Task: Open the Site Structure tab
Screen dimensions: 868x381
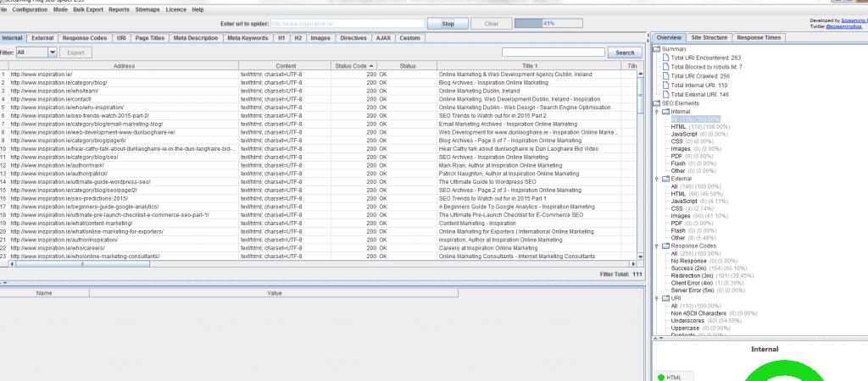Action: [x=709, y=37]
